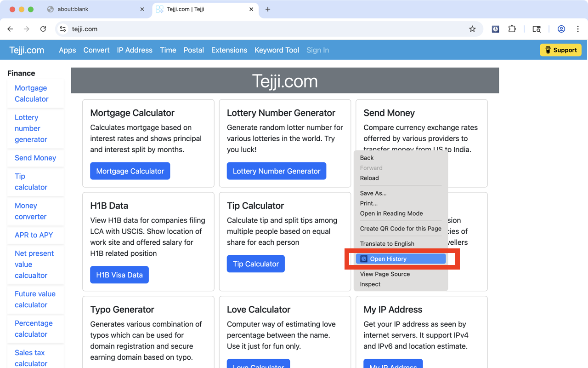Open the Extensions nav item
The height and width of the screenshot is (368, 588).
[229, 50]
